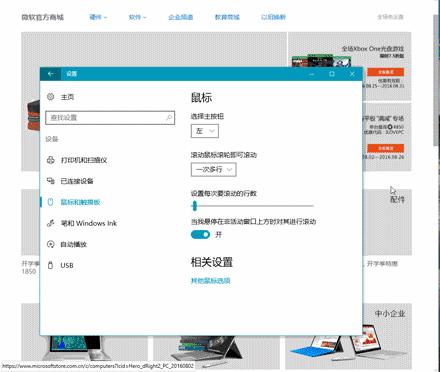The height and width of the screenshot is (372, 440).
Task: Open the 选择主按钮 primary button dropdown
Action: coord(205,131)
